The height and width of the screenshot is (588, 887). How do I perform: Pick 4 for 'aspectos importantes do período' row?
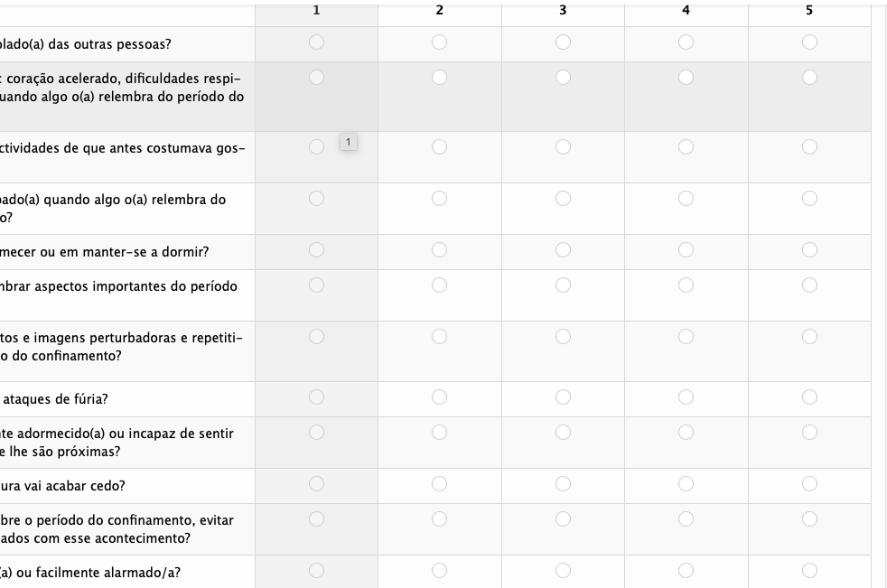coord(686,285)
